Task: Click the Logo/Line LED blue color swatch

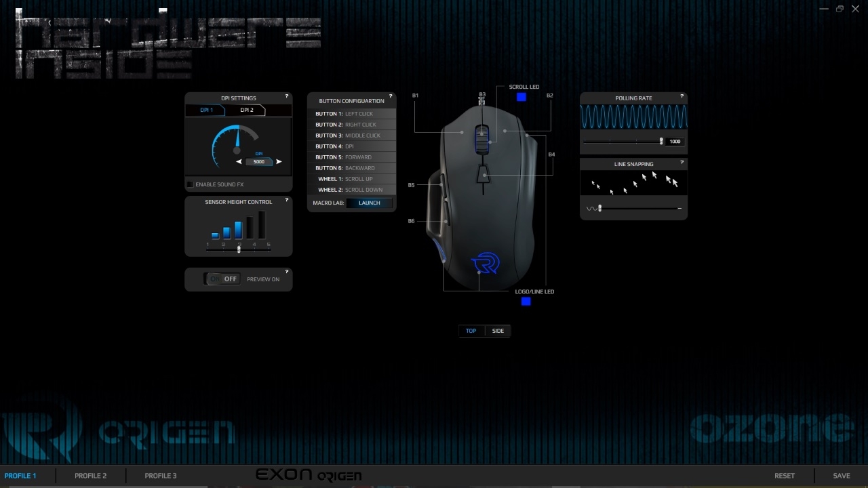Action: [526, 301]
